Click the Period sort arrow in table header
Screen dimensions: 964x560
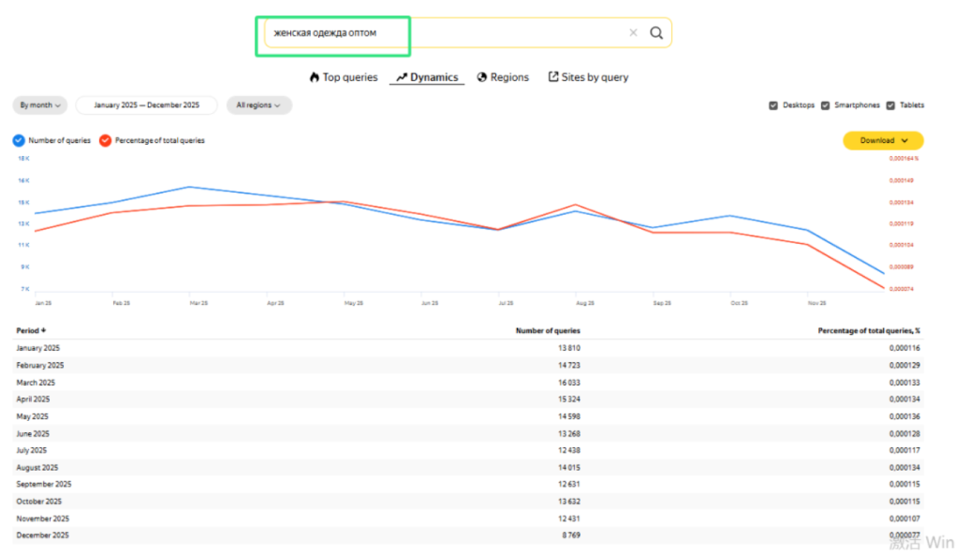click(x=43, y=330)
